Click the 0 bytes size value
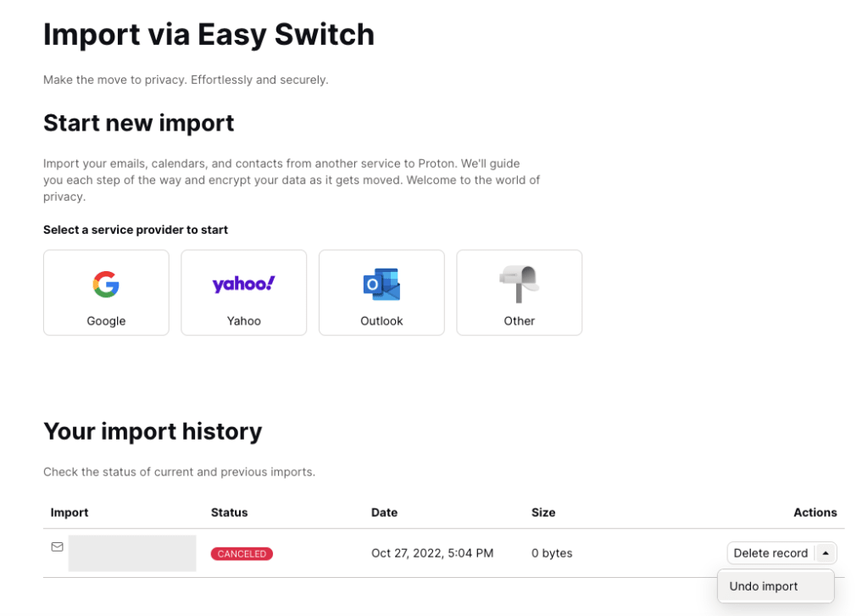This screenshot has width=868, height=616. click(x=552, y=553)
